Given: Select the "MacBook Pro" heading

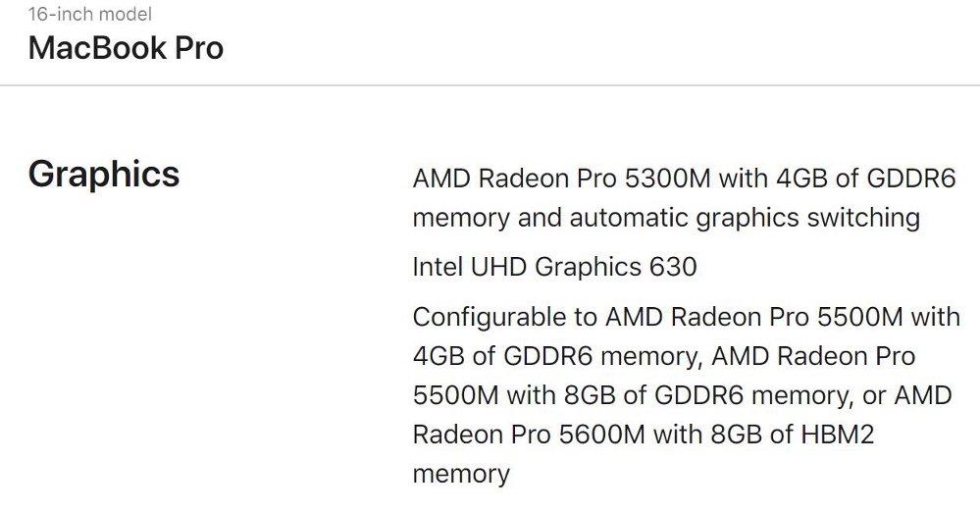Looking at the screenshot, I should click(x=126, y=48).
